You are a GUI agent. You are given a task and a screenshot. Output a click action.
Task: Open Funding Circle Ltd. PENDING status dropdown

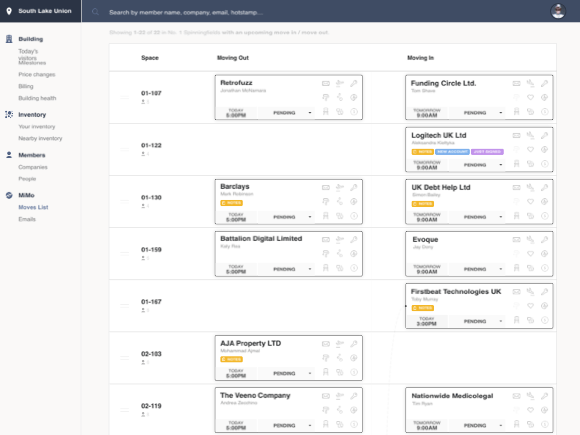tap(477, 113)
